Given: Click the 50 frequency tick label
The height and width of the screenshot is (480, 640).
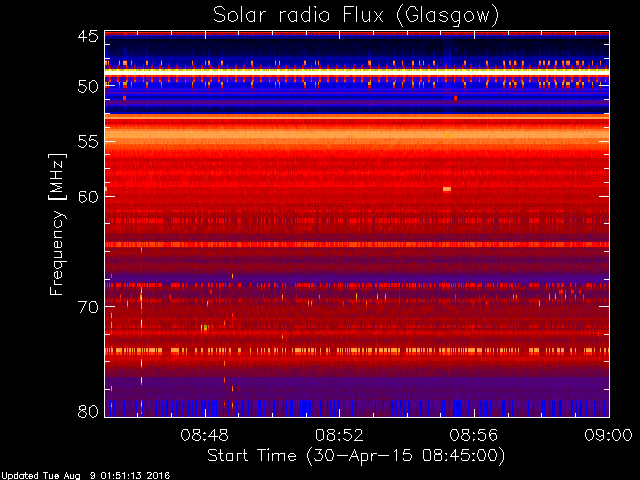Looking at the screenshot, I should click(x=88, y=87).
